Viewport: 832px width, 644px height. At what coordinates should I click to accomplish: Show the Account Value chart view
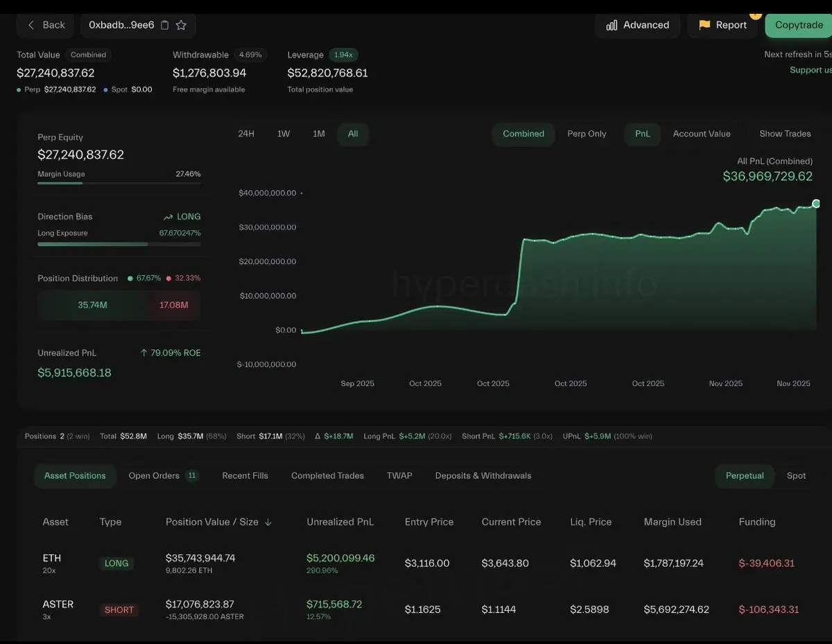click(702, 134)
